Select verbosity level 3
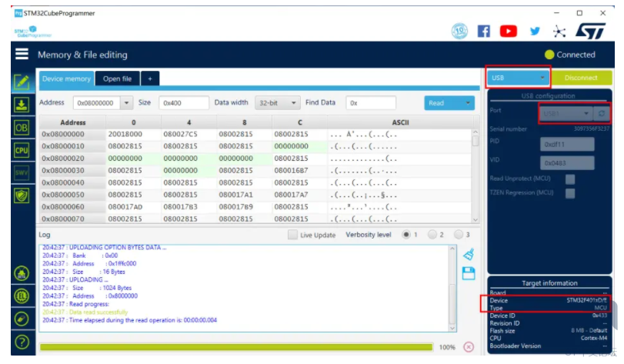The image size is (624, 364). point(459,235)
